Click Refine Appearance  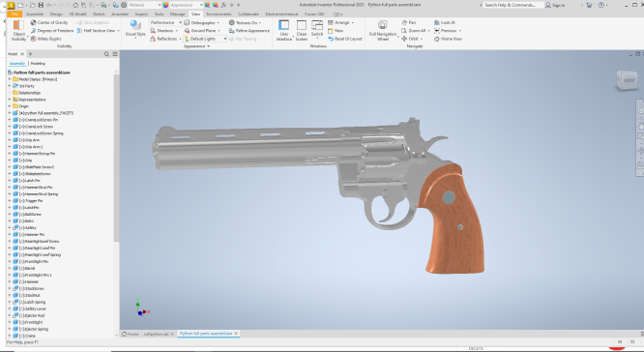[x=249, y=30]
